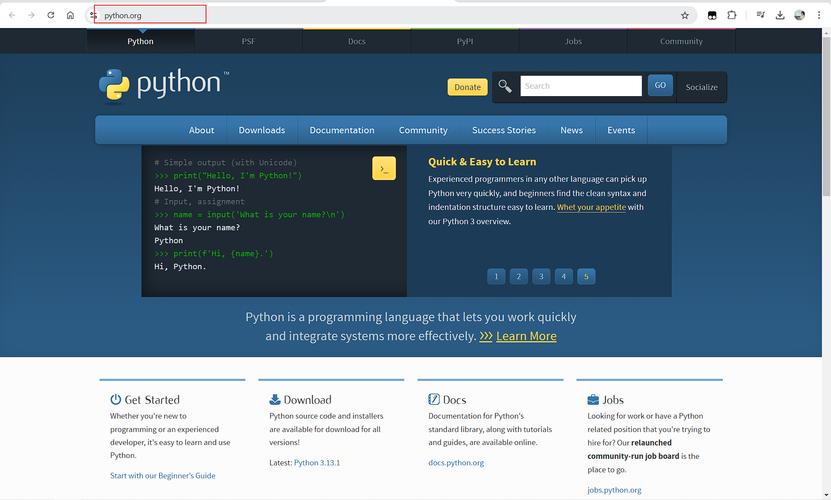Open the profile avatar icon
This screenshot has height=500, width=831.
(x=800, y=15)
